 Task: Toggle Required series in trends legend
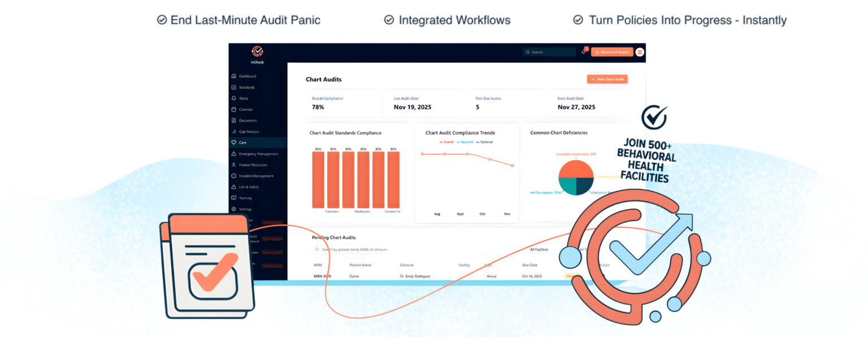[x=466, y=142]
